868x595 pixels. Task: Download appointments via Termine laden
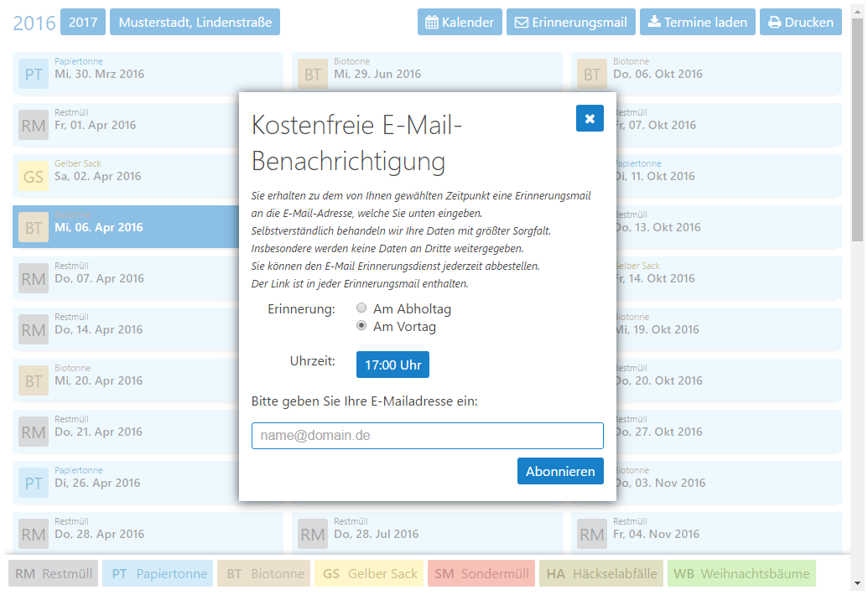[x=698, y=23]
